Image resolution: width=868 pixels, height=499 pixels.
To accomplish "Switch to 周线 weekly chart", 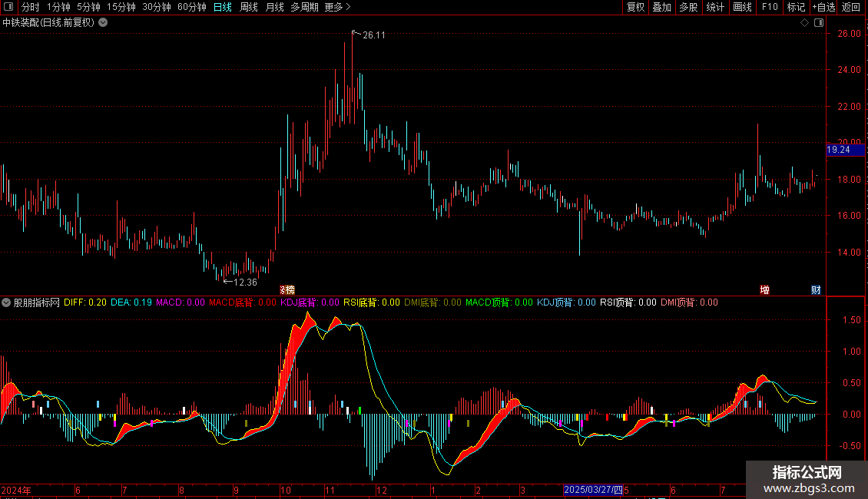I will [x=249, y=7].
